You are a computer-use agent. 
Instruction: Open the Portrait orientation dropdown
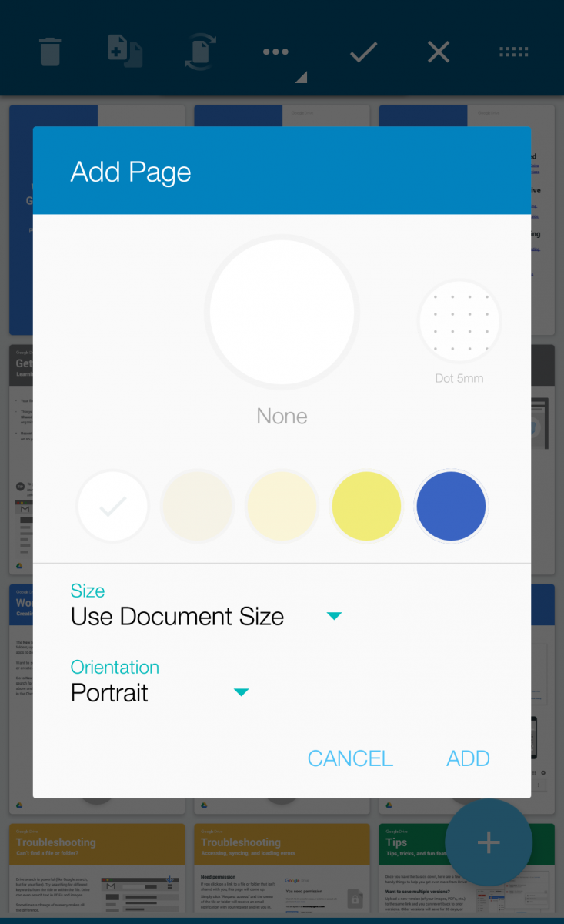[x=241, y=691]
